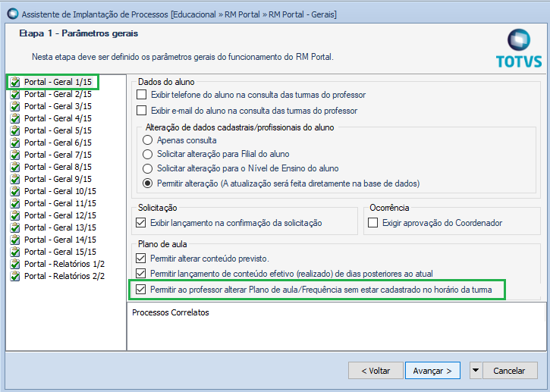Image resolution: width=550 pixels, height=392 pixels.
Task: Open step Portal - Geral 3/15
Action: pos(58,106)
